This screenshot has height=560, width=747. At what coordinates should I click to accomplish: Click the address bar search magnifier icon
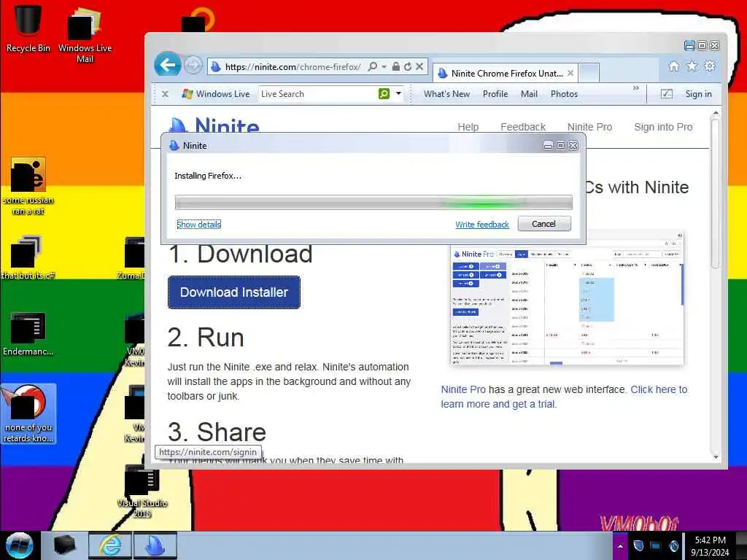point(373,66)
